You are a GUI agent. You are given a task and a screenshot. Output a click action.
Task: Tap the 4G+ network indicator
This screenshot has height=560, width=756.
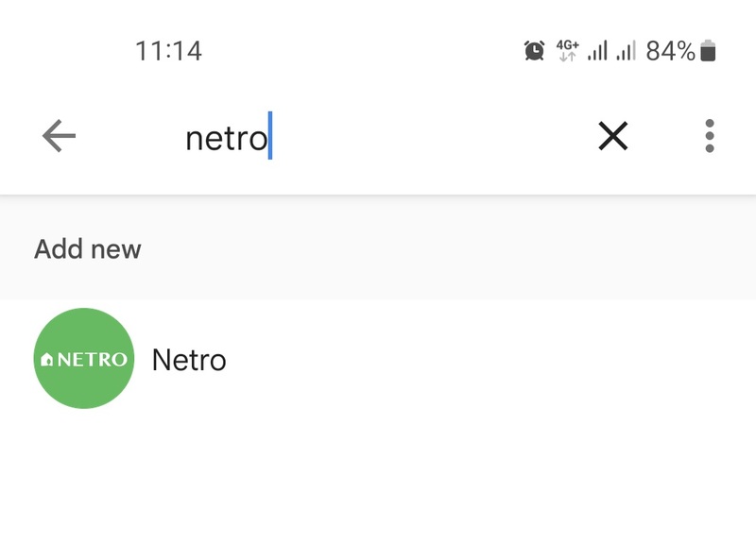[x=568, y=51]
